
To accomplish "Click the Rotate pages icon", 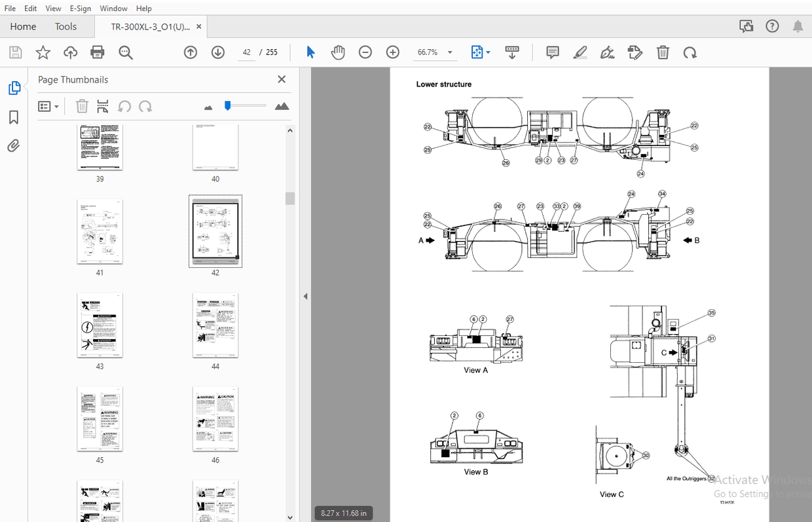I will click(x=690, y=52).
